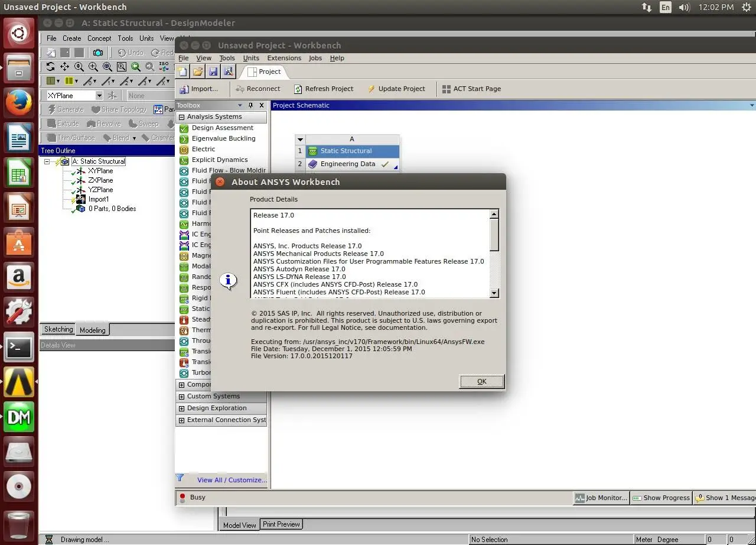Click the sound volume icon in top panel
This screenshot has height=545, width=756.
pos(684,7)
